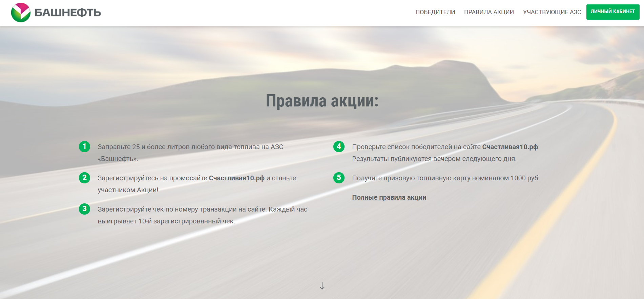
Task: Click the green ЛИЧНЫЙ КАБИНЕТ button
Action: point(613,12)
